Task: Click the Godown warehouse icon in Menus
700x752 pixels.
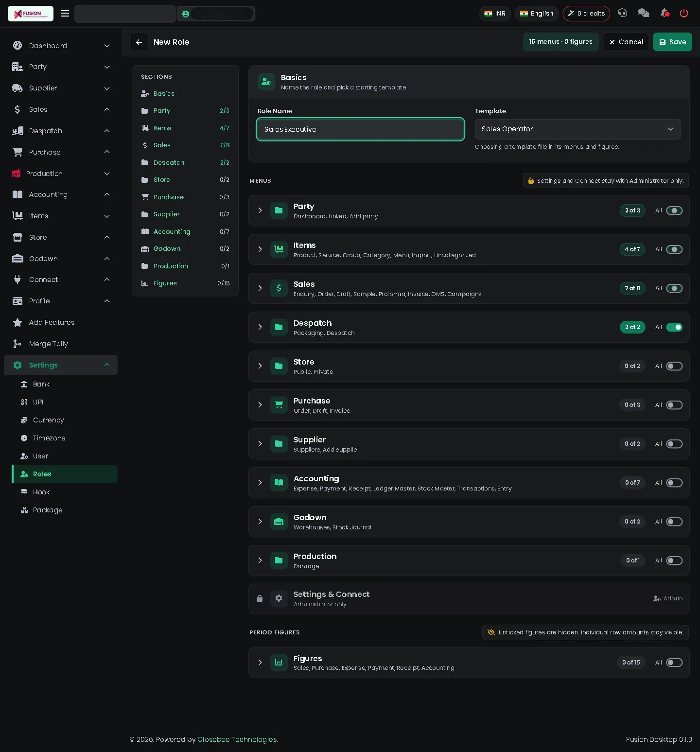Action: tap(279, 522)
